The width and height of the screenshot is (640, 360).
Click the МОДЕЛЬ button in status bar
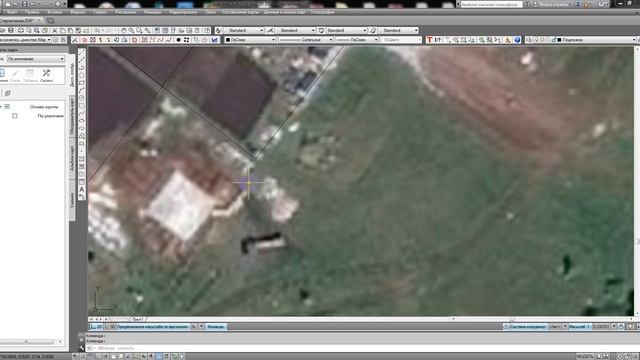pos(584,357)
